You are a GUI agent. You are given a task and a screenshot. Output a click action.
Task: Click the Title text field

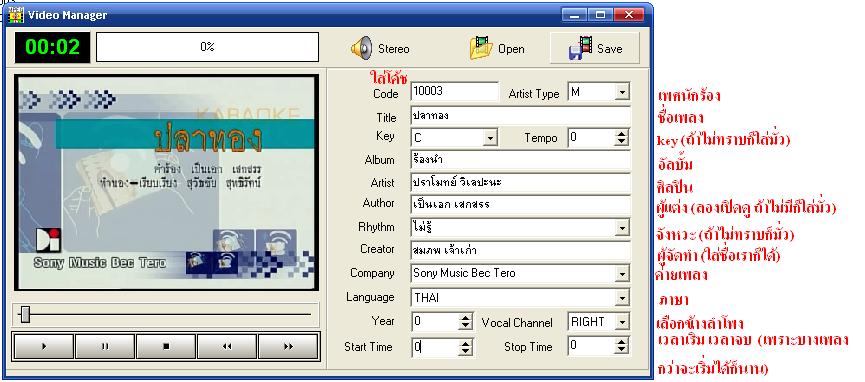tap(520, 116)
